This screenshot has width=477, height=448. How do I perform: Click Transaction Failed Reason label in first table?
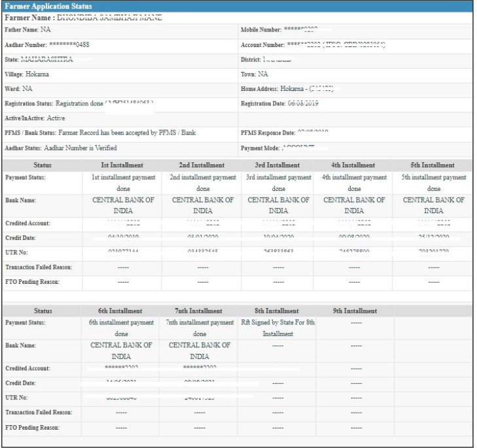(x=39, y=267)
